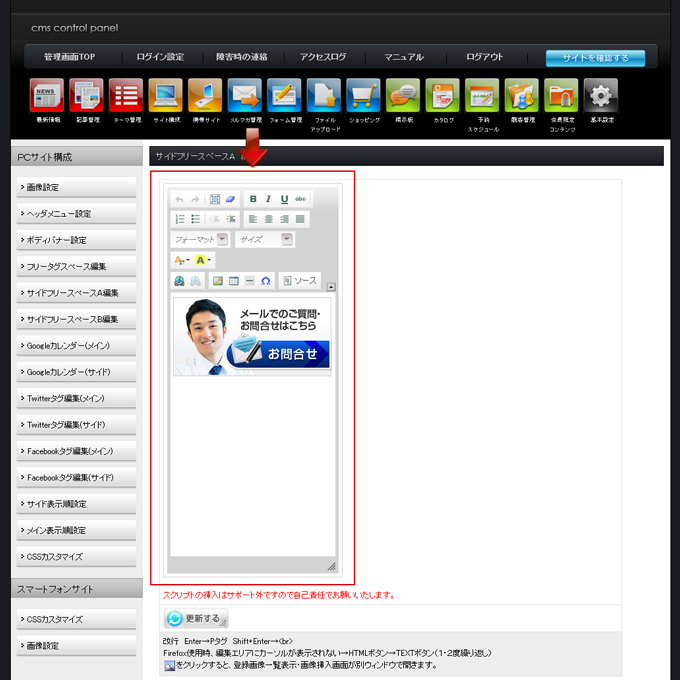
Task: Collapse the editor toolbar with the small arrow
Action: point(331,287)
